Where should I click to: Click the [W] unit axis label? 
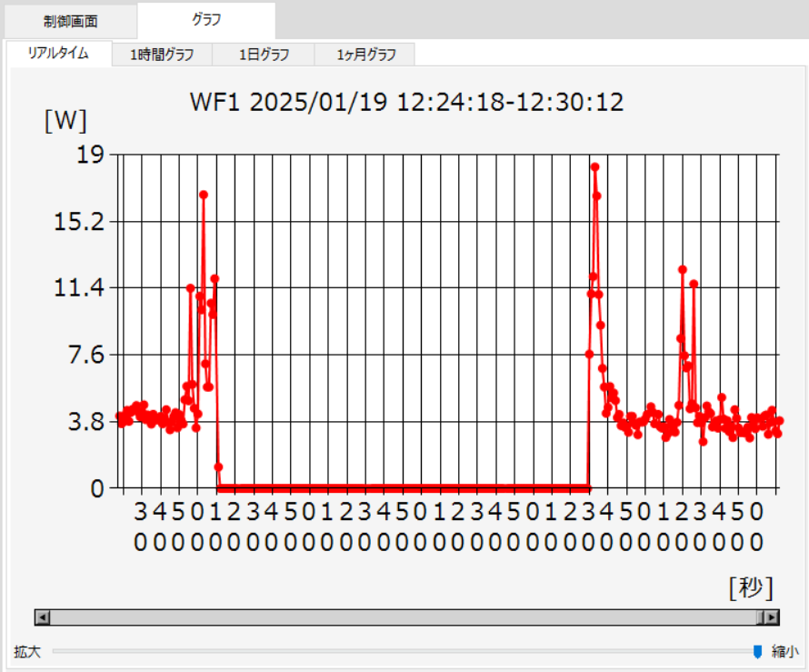[x=65, y=120]
